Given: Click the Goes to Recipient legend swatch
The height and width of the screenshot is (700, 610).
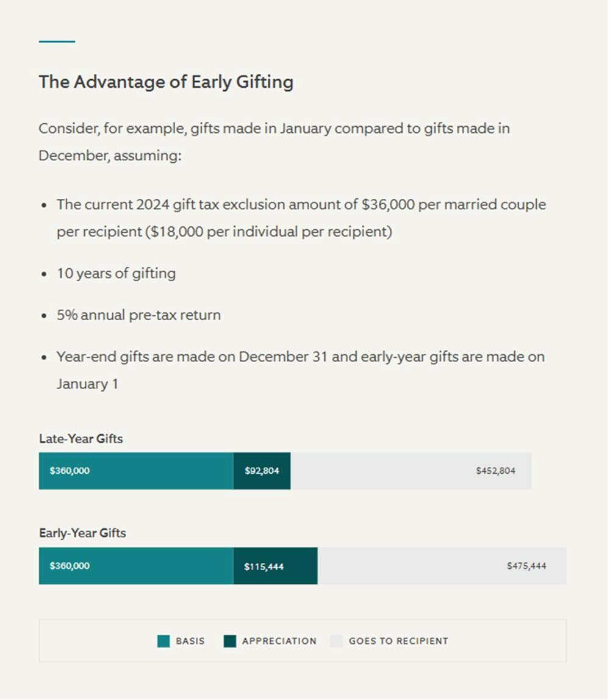Looking at the screenshot, I should pos(337,641).
